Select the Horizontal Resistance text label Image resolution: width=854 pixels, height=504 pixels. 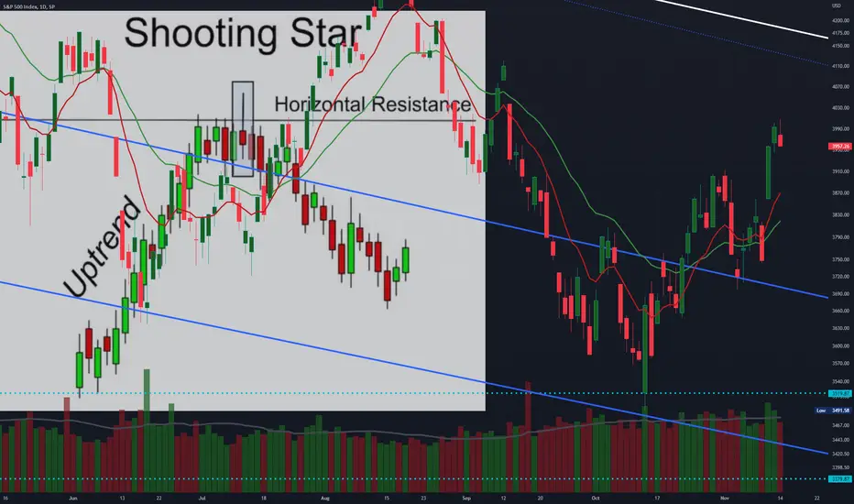(373, 104)
